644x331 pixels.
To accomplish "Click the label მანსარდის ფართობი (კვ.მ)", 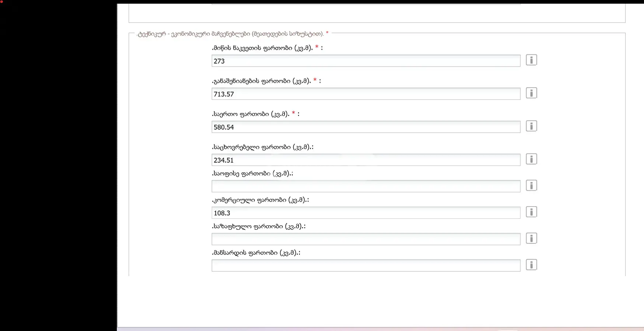I will (255, 253).
